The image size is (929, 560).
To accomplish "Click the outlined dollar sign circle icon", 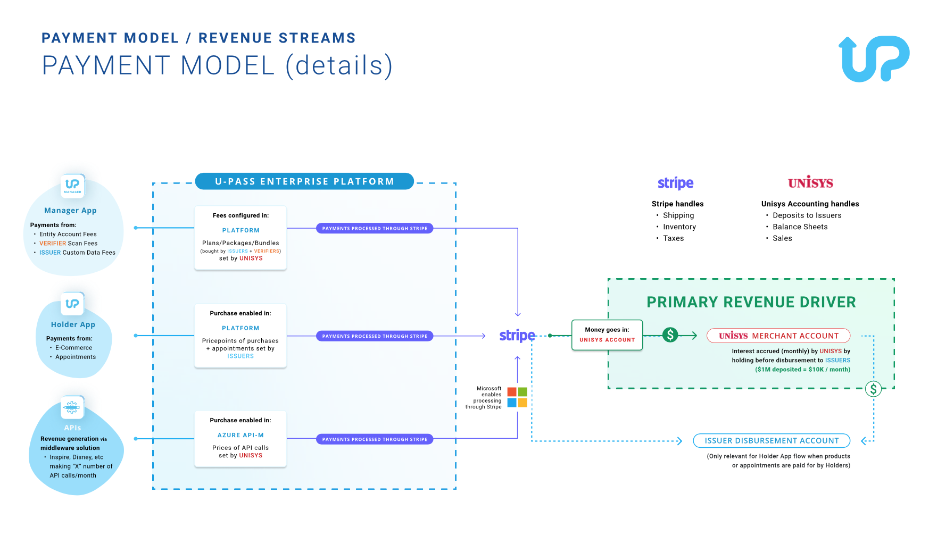I will (873, 389).
